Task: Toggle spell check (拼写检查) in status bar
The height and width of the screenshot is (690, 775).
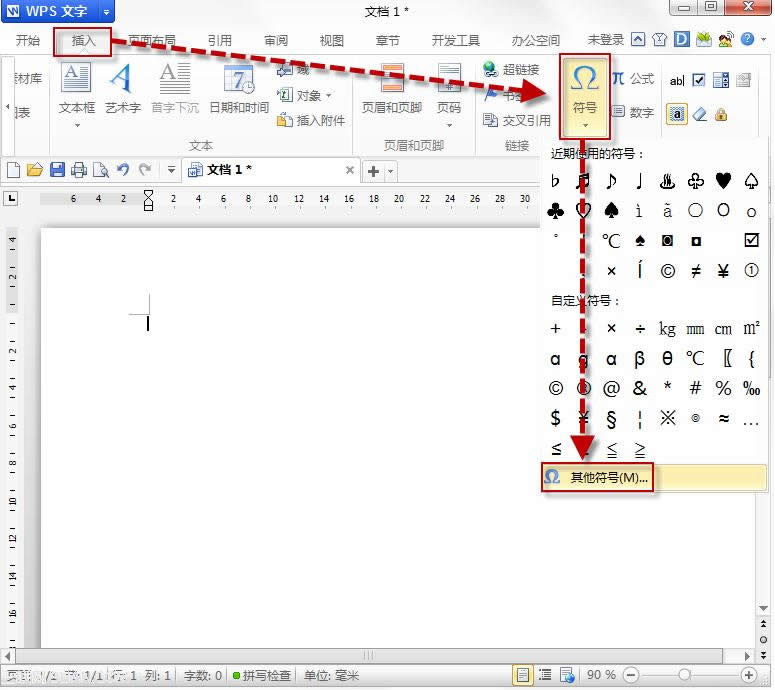Action: 262,676
